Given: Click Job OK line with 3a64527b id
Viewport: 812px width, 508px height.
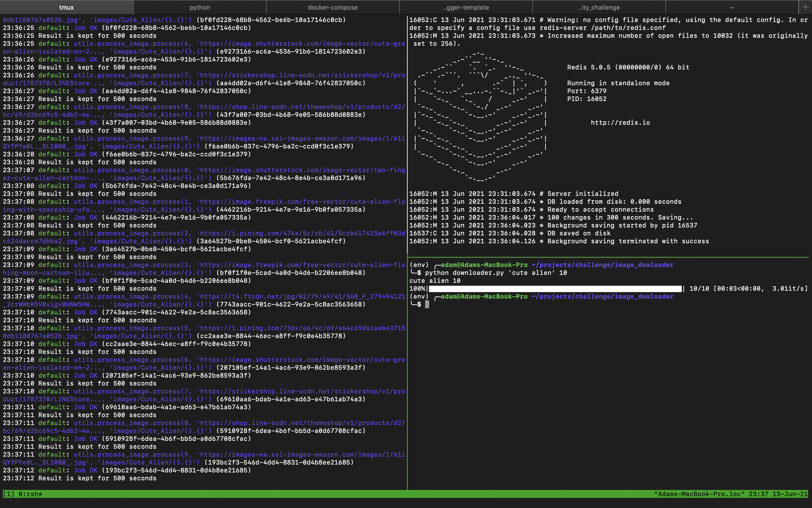Looking at the screenshot, I should coord(127,249).
